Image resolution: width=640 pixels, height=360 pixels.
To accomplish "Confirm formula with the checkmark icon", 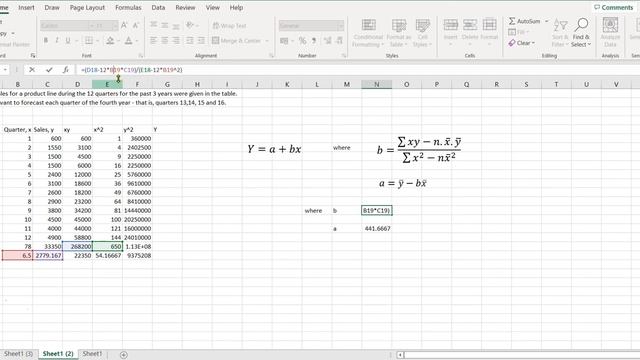I will click(x=49, y=70).
